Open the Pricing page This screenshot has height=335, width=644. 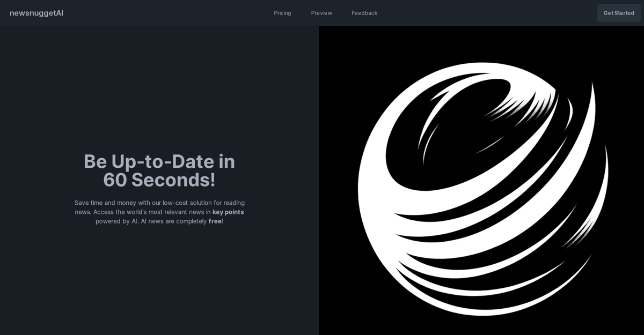point(282,13)
